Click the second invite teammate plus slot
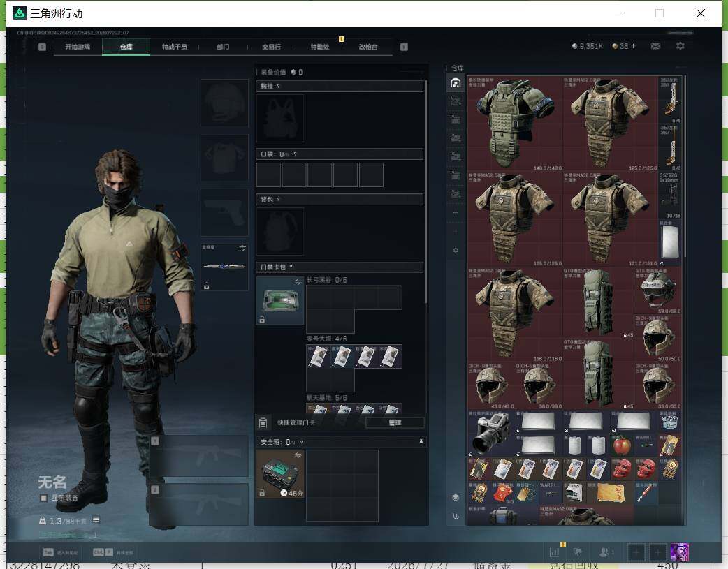Image resolution: width=728 pixels, height=569 pixels. click(x=657, y=552)
